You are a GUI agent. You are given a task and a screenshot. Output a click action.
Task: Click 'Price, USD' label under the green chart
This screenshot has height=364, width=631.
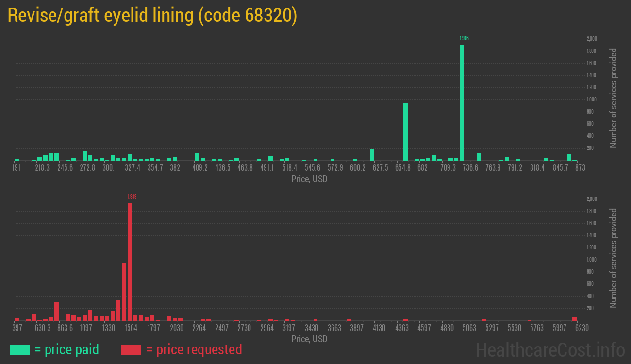pos(309,179)
